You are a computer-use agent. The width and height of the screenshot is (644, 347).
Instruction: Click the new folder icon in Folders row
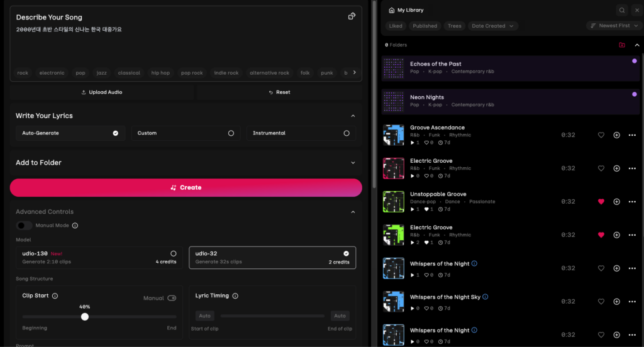pyautogui.click(x=622, y=45)
